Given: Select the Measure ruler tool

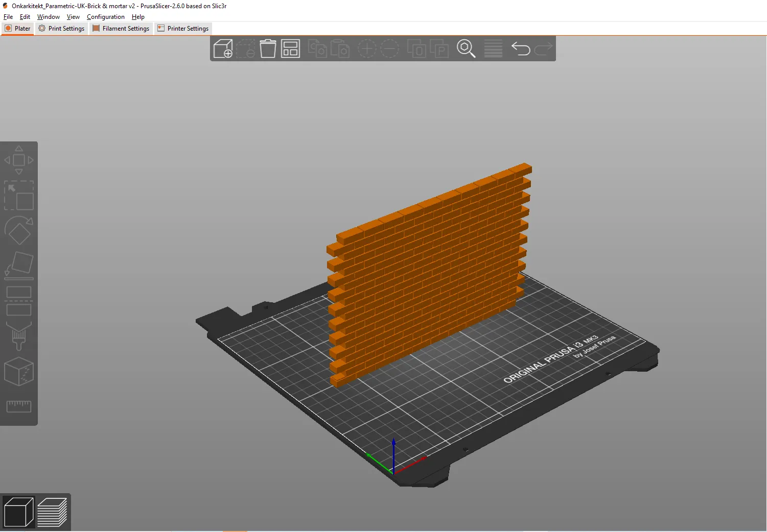Looking at the screenshot, I should point(19,406).
